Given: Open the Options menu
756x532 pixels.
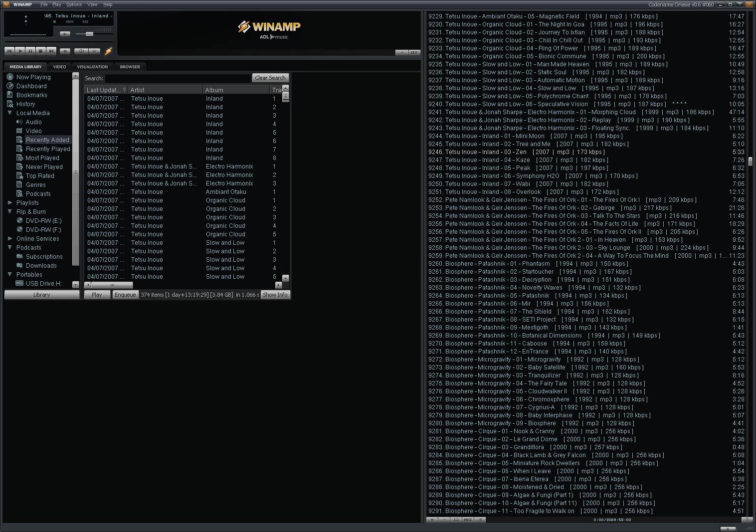Looking at the screenshot, I should [74, 4].
